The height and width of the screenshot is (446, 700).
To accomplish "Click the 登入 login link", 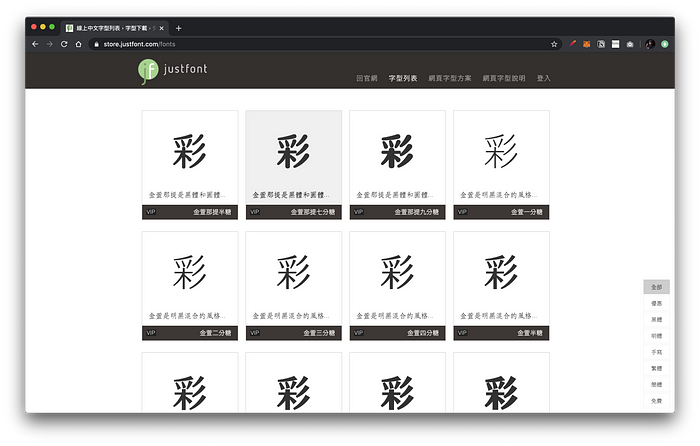I will [x=543, y=78].
